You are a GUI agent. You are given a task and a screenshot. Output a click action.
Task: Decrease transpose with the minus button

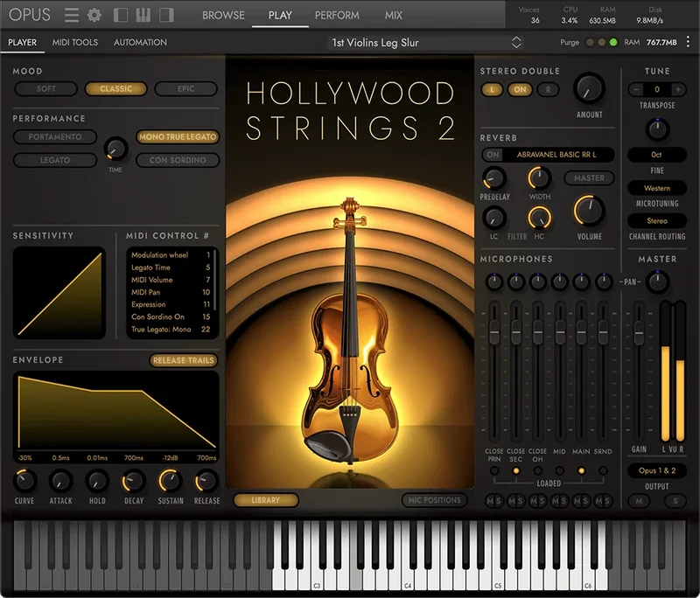point(636,89)
